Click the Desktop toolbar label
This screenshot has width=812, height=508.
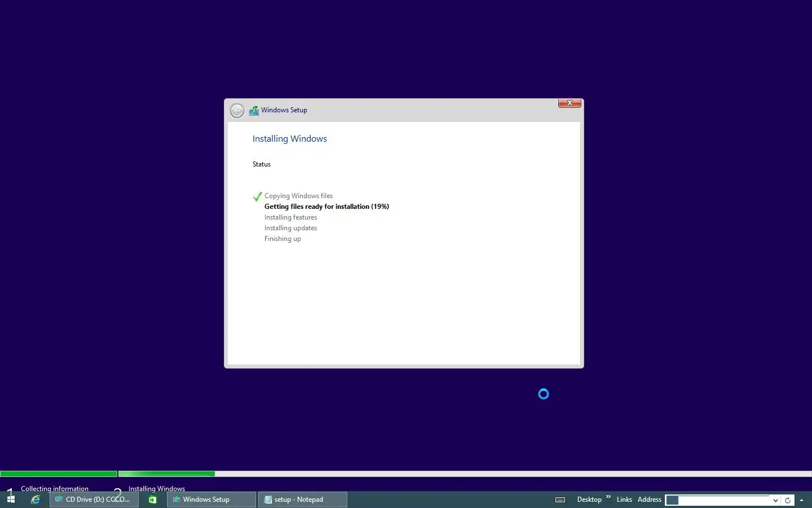[x=589, y=500]
